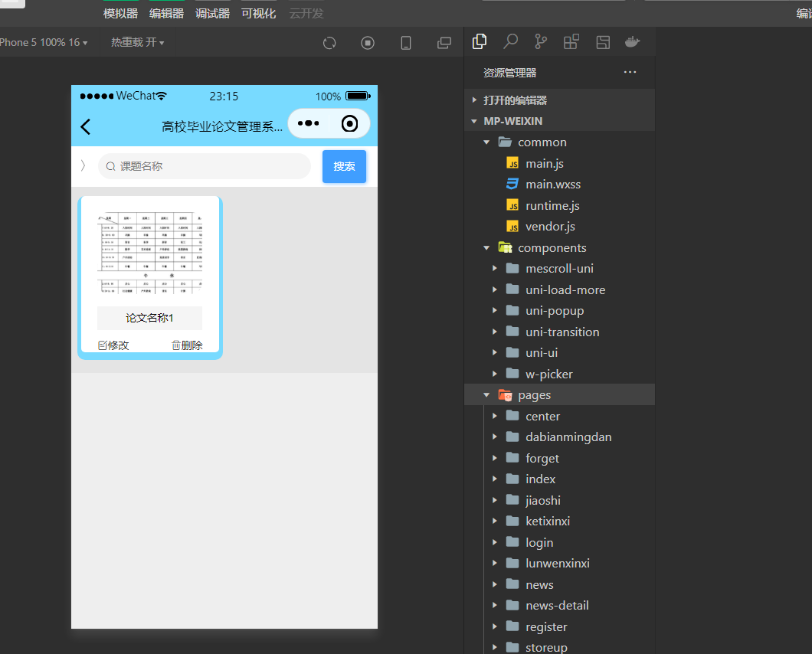The width and height of the screenshot is (812, 654).
Task: Click the main.wxss file icon
Action: point(512,185)
